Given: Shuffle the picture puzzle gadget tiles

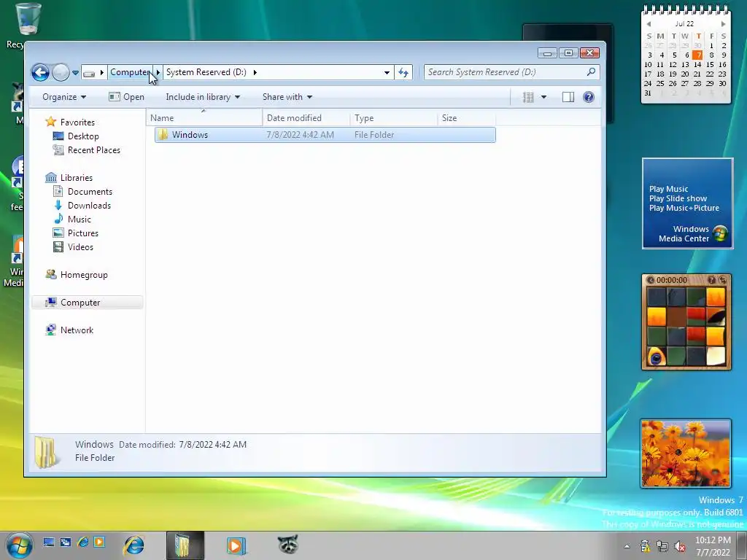Looking at the screenshot, I should pyautogui.click(x=723, y=280).
